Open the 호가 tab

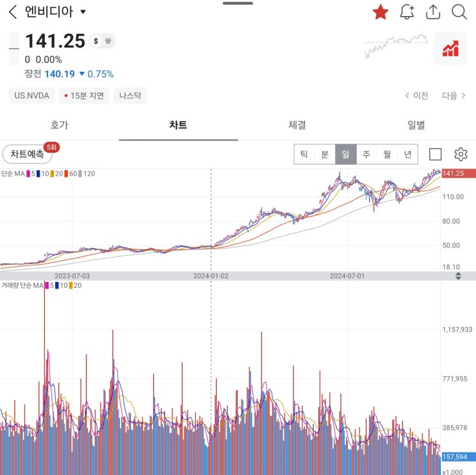[x=59, y=125]
